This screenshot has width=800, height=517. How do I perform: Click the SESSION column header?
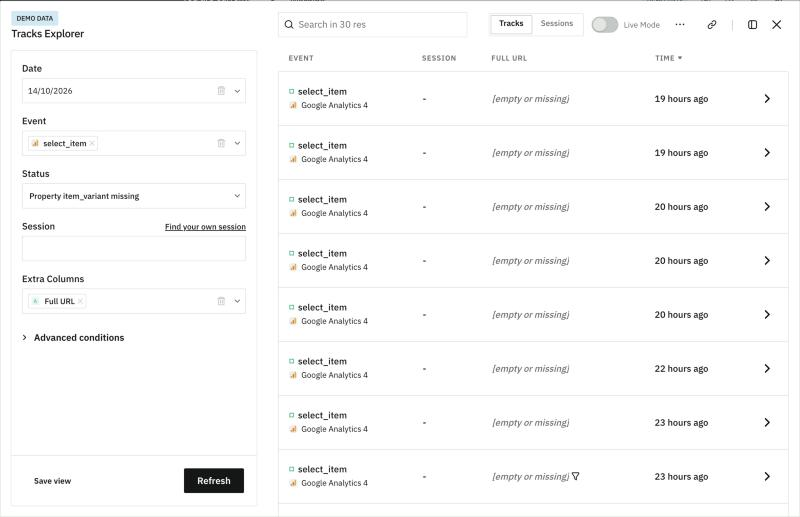pos(439,58)
